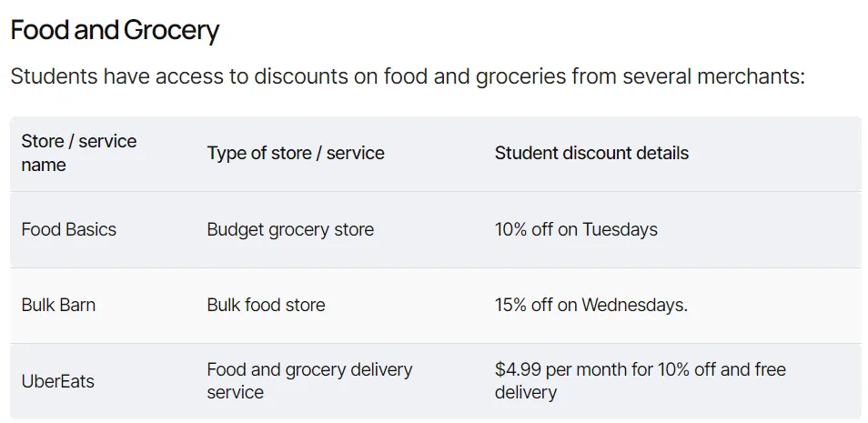The width and height of the screenshot is (868, 423).
Task: Click the $4.99 per month discount text
Action: (641, 381)
